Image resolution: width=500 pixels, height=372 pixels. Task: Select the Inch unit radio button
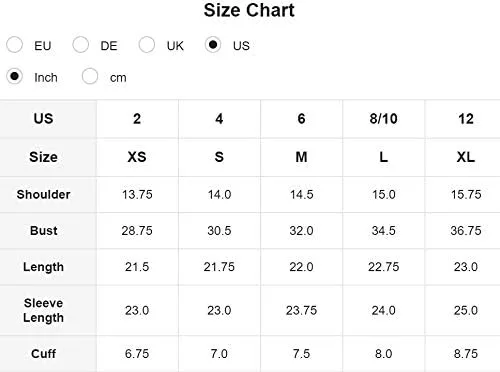tap(14, 77)
